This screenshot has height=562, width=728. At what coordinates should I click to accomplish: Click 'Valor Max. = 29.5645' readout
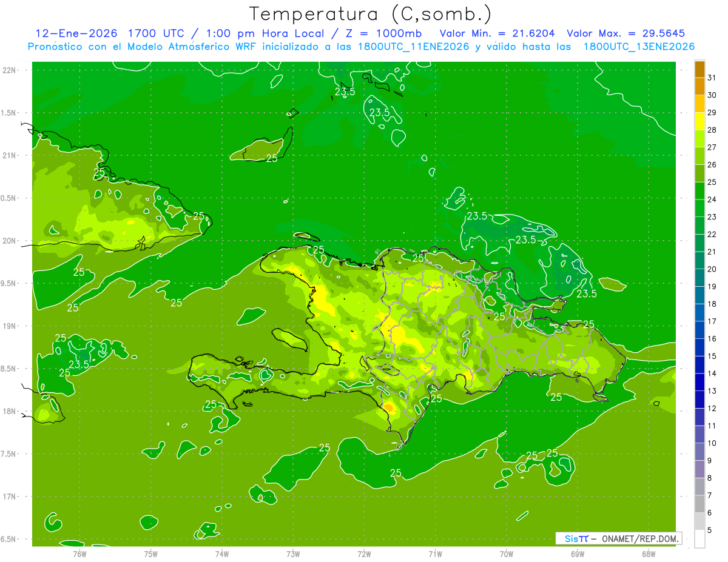625,33
